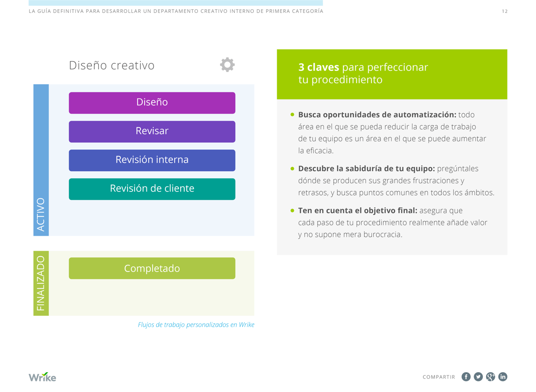Click the FINALIZADO vertical tab label

coord(41,283)
